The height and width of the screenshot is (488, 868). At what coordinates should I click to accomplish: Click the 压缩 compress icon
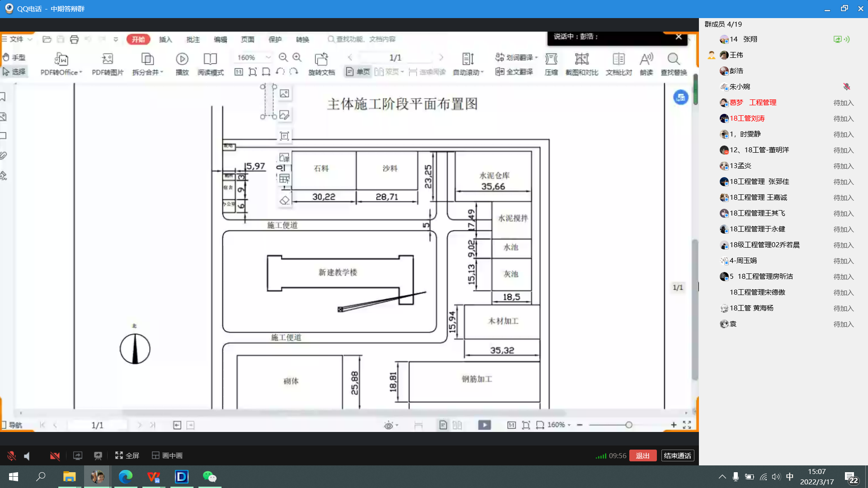(551, 59)
